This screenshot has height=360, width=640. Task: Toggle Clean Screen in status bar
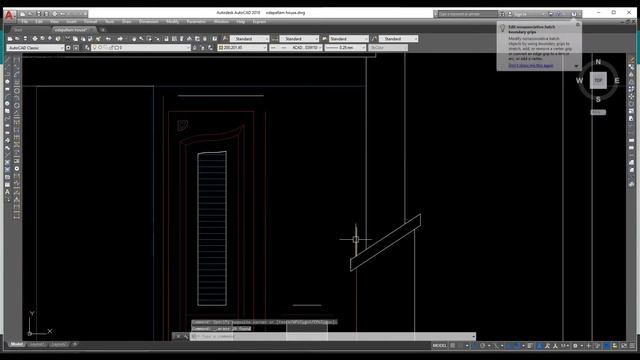point(624,346)
